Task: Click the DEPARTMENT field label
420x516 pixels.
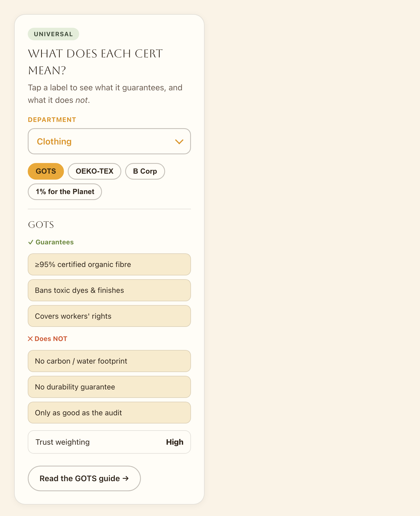Action: pyautogui.click(x=52, y=120)
